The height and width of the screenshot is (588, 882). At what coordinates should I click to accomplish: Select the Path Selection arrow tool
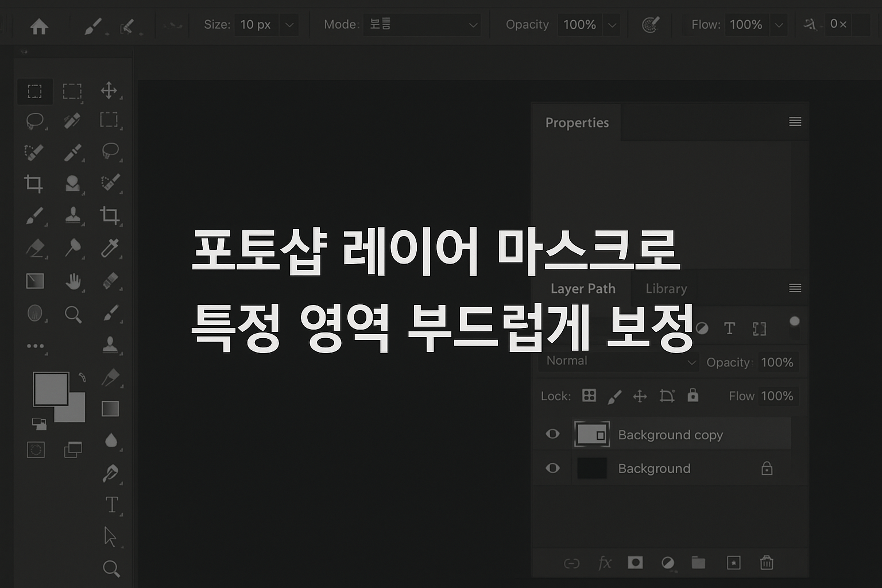pos(110,536)
